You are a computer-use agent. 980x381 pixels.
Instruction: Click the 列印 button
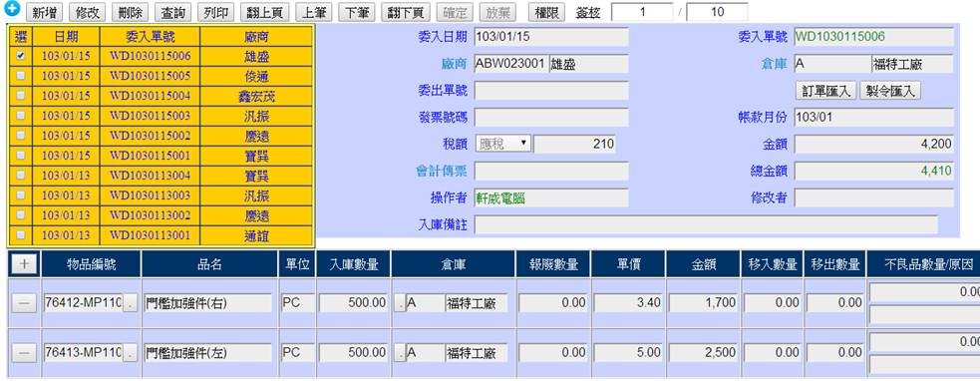coord(216,12)
